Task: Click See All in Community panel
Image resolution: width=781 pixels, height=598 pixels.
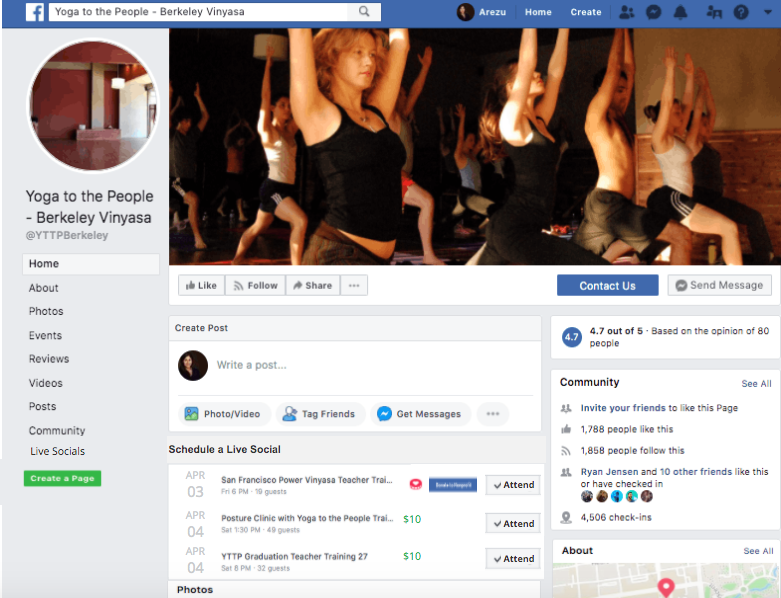Action: [x=756, y=383]
